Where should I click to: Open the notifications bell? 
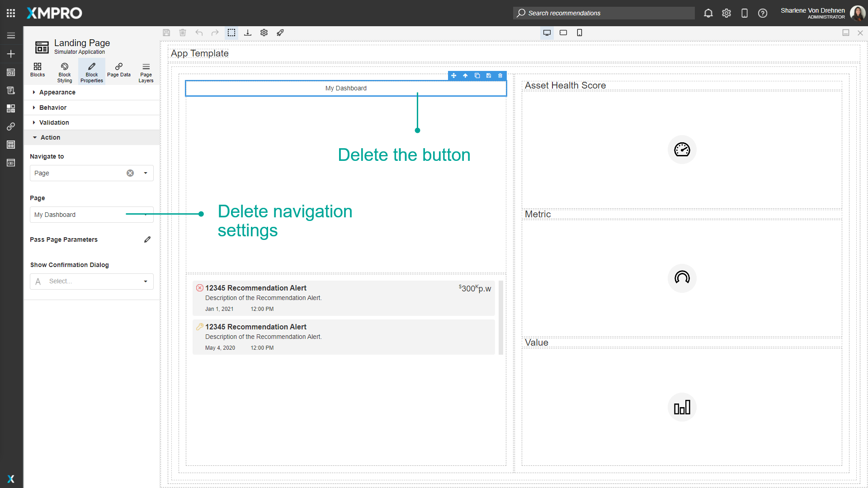pos(708,13)
